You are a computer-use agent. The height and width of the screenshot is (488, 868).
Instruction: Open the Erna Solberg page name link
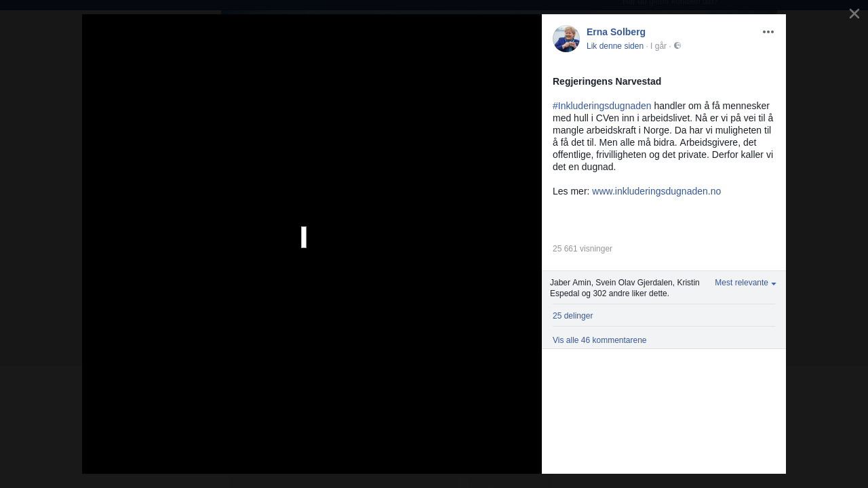pos(616,32)
